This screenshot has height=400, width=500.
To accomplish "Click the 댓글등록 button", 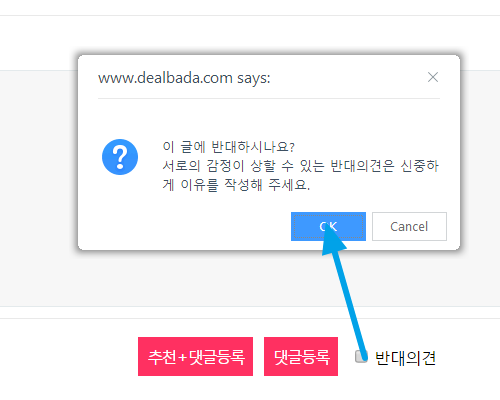I will (301, 356).
